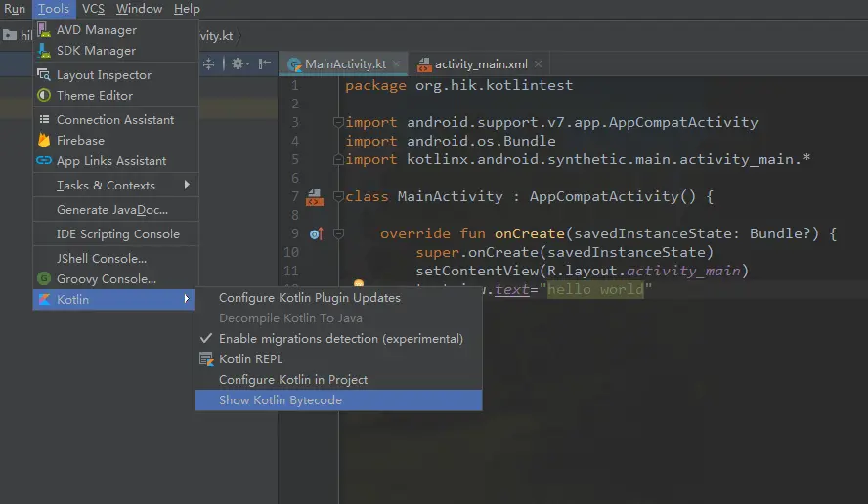This screenshot has width=868, height=504.
Task: Toggle Enable migrations detection (experimental)
Action: 338,339
